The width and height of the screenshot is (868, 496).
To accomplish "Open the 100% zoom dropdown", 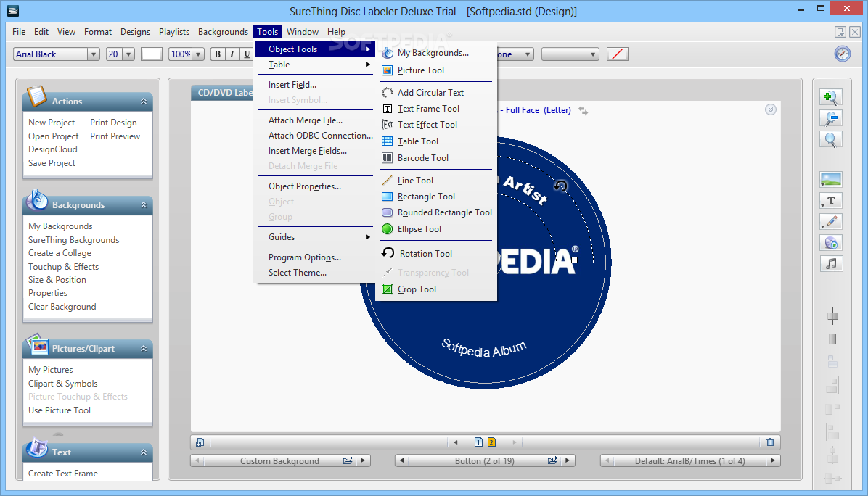I will (x=198, y=54).
